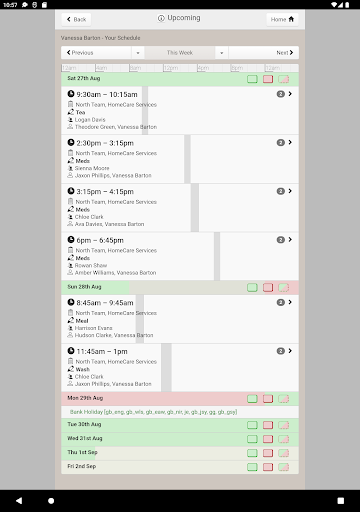Toggle red unavailable box for Mon 29th Aug
The image size is (360, 512).
268,399
